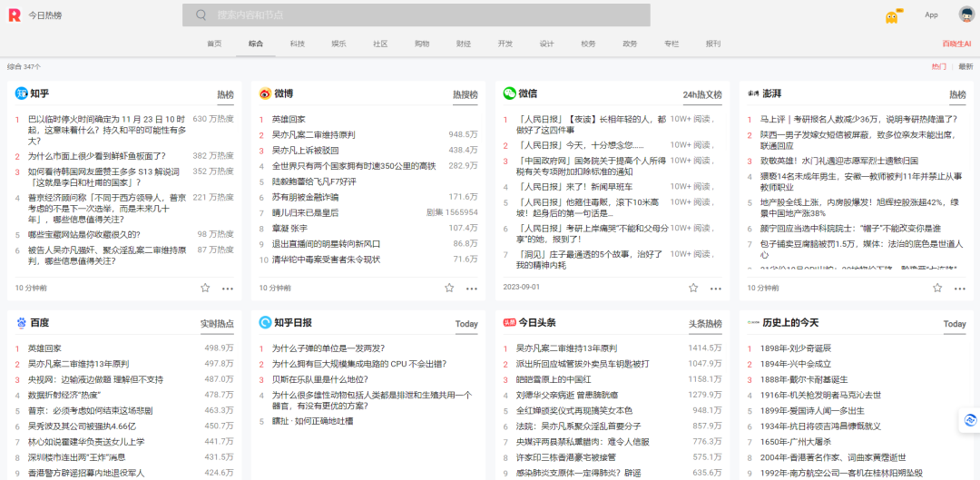
Task: Open the 今日头条 头条热榜 category dropdown
Action: click(x=706, y=324)
